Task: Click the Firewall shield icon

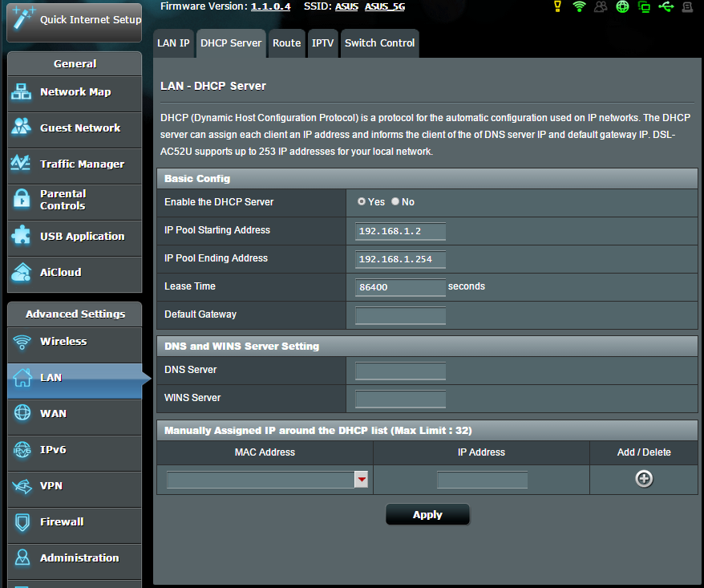Action: click(x=22, y=522)
